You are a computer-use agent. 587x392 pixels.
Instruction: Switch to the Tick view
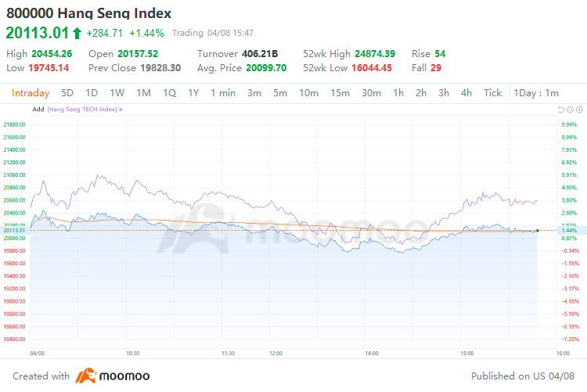pyautogui.click(x=492, y=93)
